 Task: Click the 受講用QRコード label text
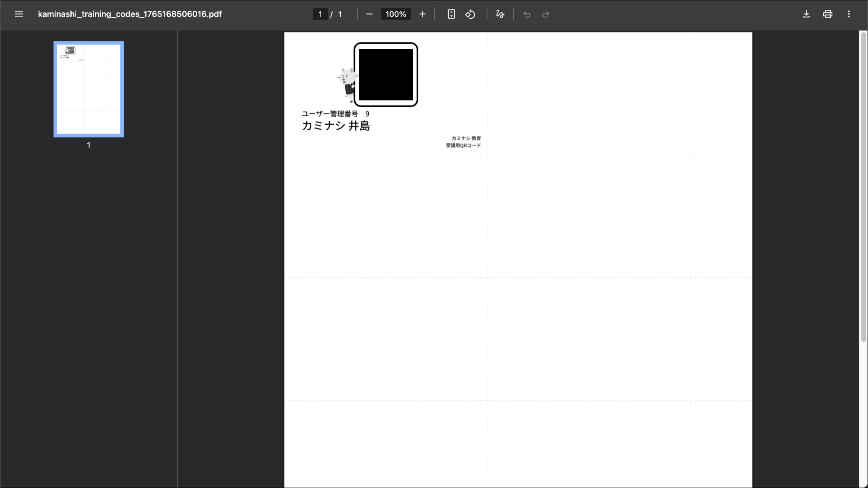click(463, 145)
